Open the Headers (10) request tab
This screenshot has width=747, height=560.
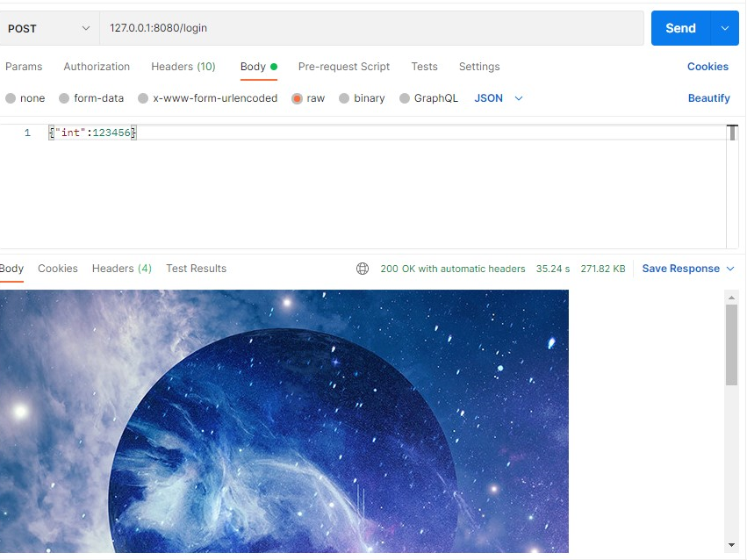click(183, 67)
